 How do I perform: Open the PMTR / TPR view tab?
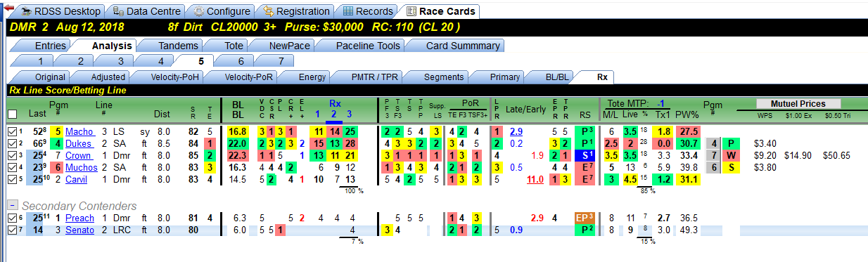pos(368,77)
